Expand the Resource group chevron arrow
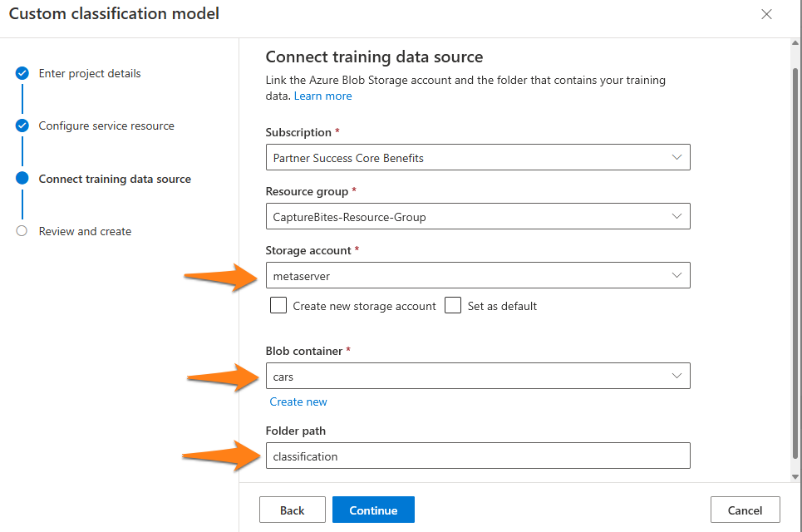 click(x=677, y=216)
